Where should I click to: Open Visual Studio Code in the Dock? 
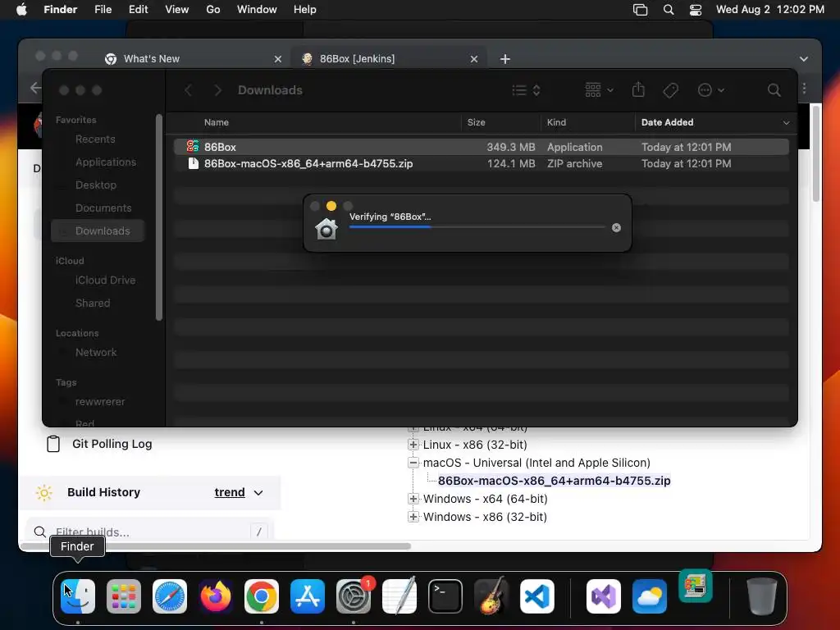pyautogui.click(x=537, y=596)
